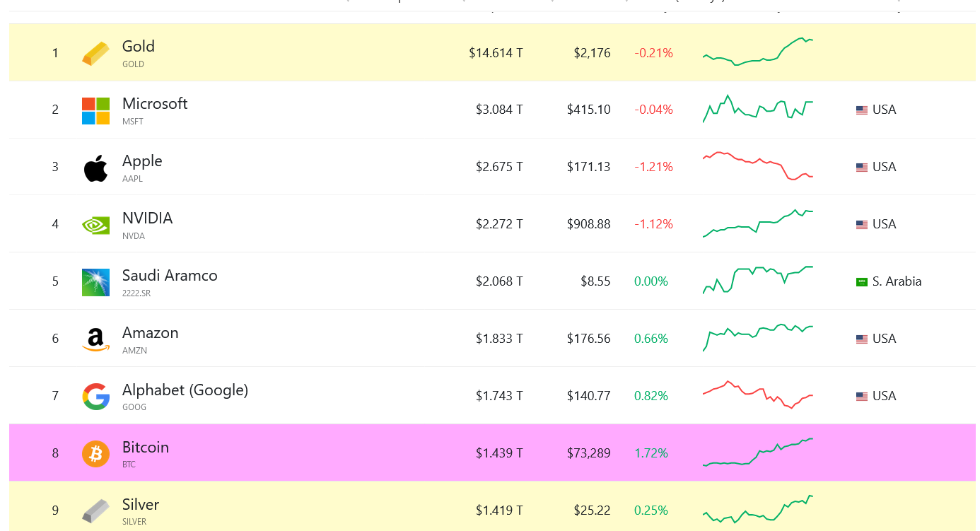
Task: Click the Saudi Arabia flag icon
Action: tap(861, 282)
